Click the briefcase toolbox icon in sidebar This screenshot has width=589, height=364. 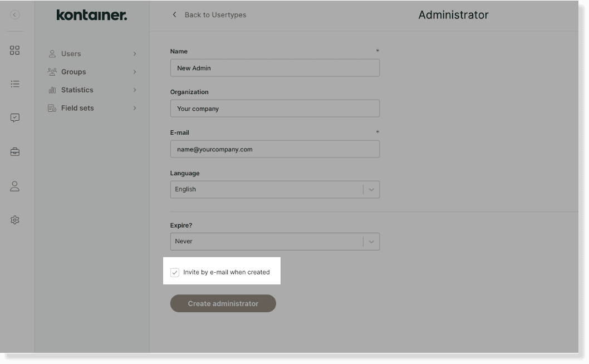point(15,151)
